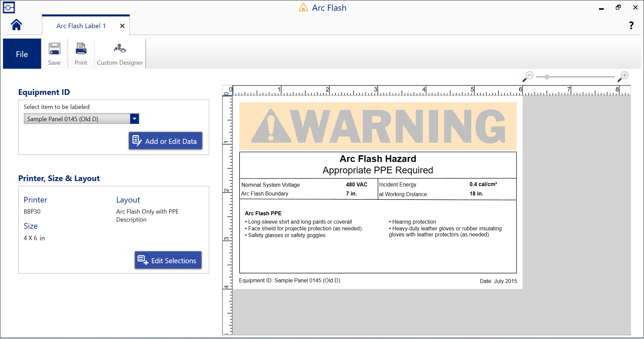This screenshot has height=339, width=644.
Task: Close the Arc Flash Label 1 tab
Action: click(x=122, y=26)
